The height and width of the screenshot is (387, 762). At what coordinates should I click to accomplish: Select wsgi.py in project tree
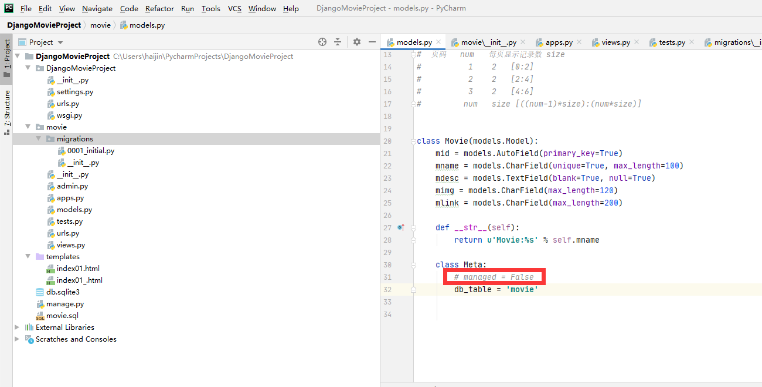[x=65, y=115]
